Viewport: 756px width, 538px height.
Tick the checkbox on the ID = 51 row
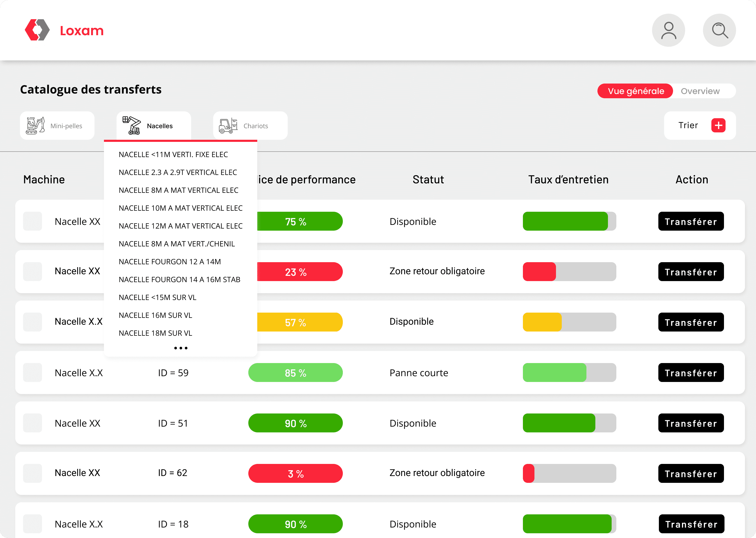pyautogui.click(x=33, y=423)
